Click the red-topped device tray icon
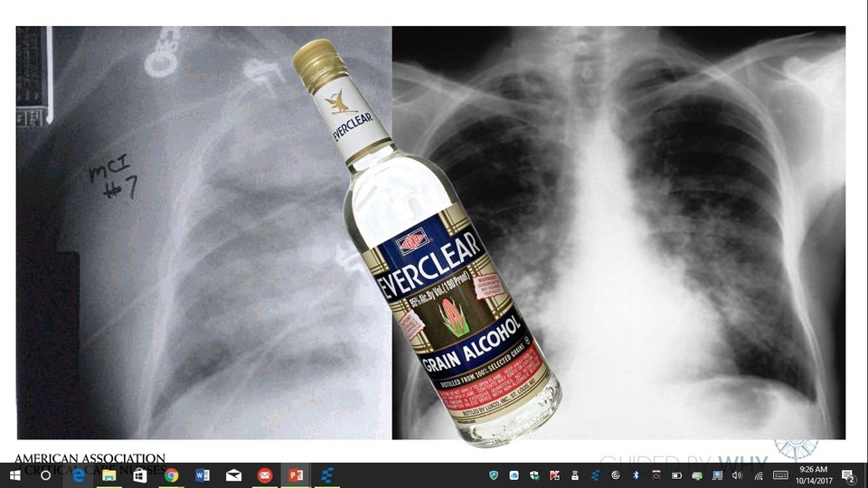 (x=656, y=475)
